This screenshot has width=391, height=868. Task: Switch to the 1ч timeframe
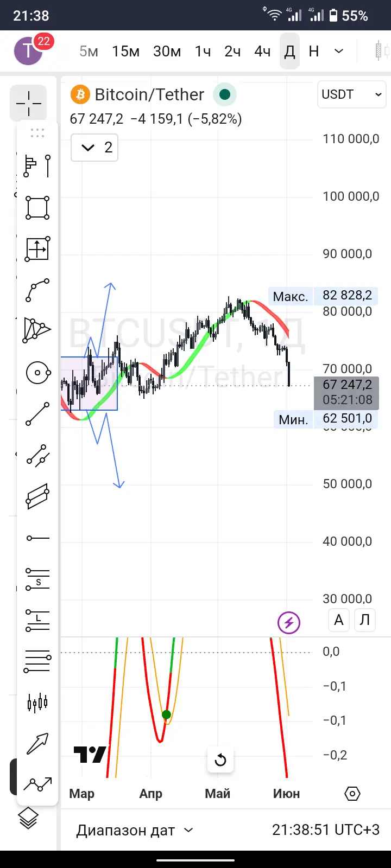point(203,52)
